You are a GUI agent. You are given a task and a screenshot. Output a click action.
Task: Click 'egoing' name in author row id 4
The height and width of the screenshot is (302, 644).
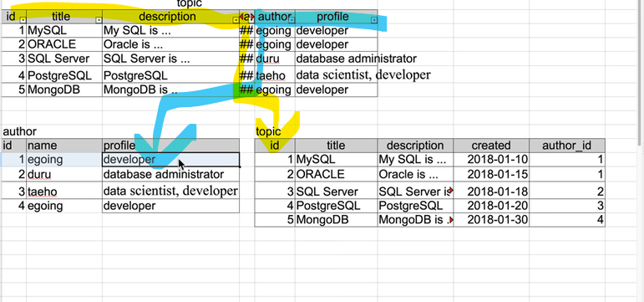tap(64, 206)
